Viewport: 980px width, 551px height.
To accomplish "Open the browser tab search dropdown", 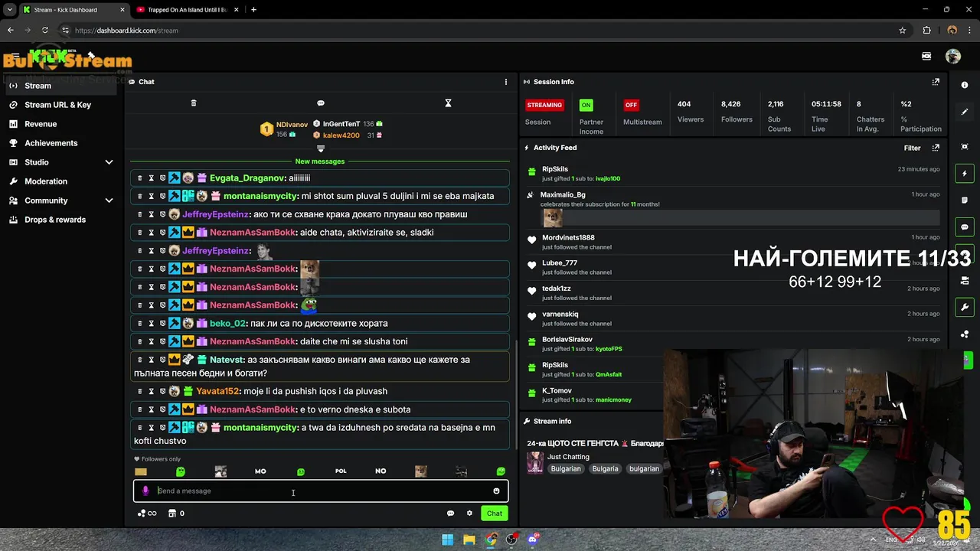I will (9, 10).
